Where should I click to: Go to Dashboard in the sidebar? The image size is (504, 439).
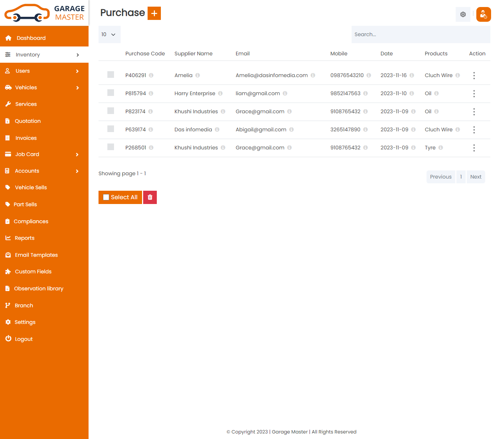click(31, 38)
